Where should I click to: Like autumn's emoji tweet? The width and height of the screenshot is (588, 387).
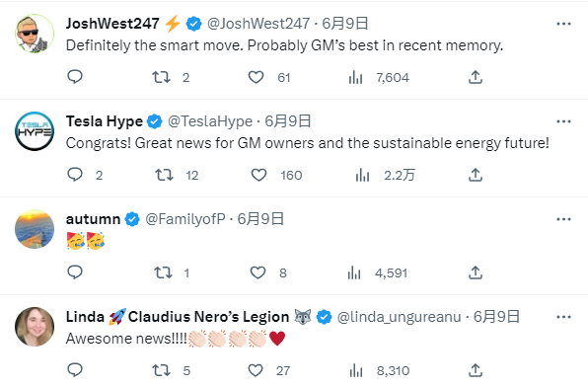(257, 272)
